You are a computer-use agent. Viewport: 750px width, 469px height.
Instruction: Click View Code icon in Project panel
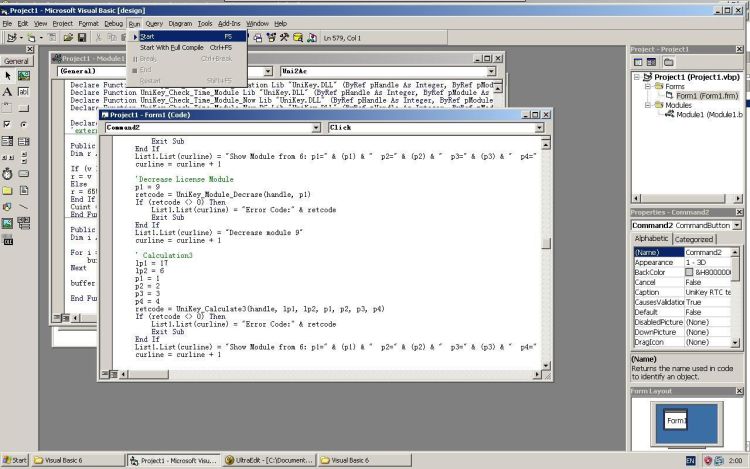click(x=638, y=62)
